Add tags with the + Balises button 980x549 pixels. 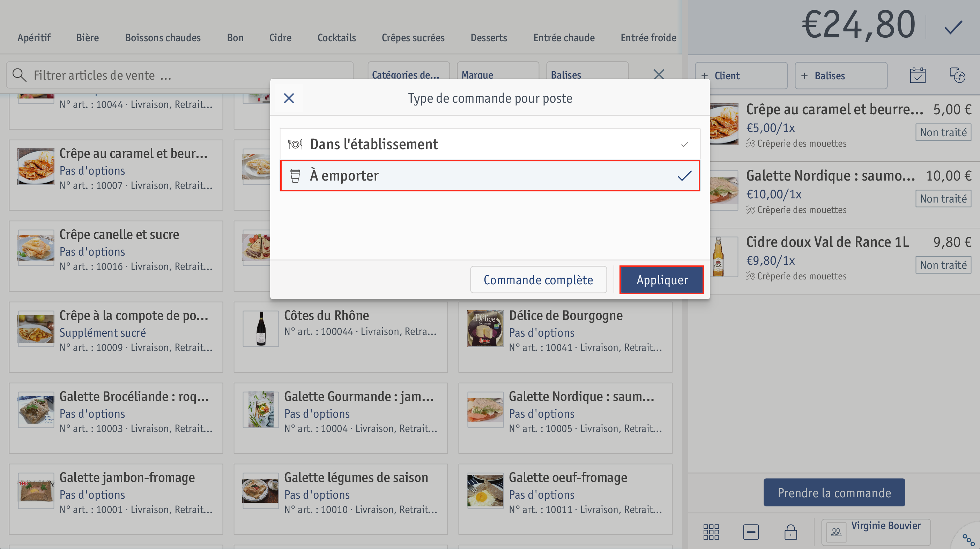pyautogui.click(x=841, y=76)
